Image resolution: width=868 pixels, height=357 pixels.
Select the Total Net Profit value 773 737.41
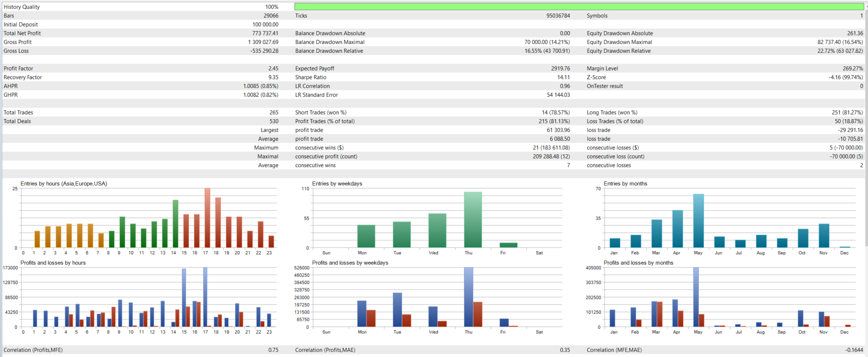tap(265, 33)
